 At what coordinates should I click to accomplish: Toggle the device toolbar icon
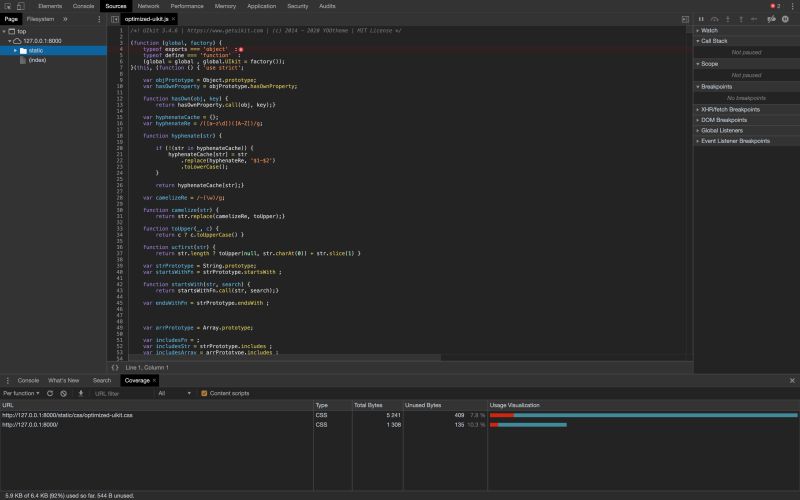pos(20,6)
